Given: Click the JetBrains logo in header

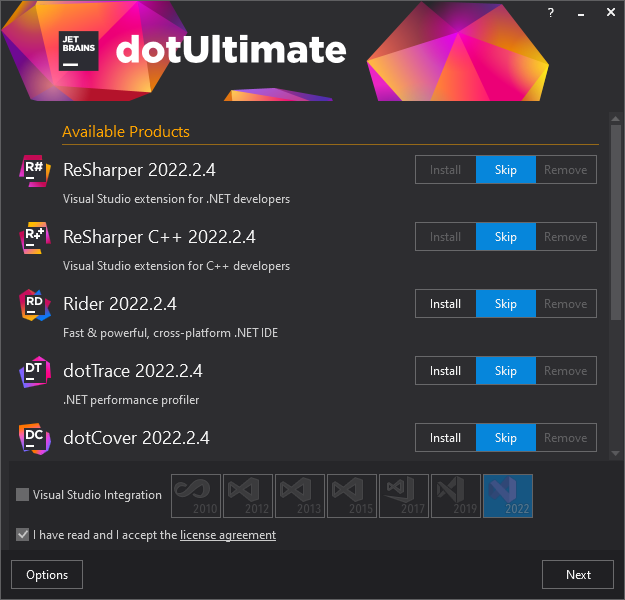Looking at the screenshot, I should (79, 51).
